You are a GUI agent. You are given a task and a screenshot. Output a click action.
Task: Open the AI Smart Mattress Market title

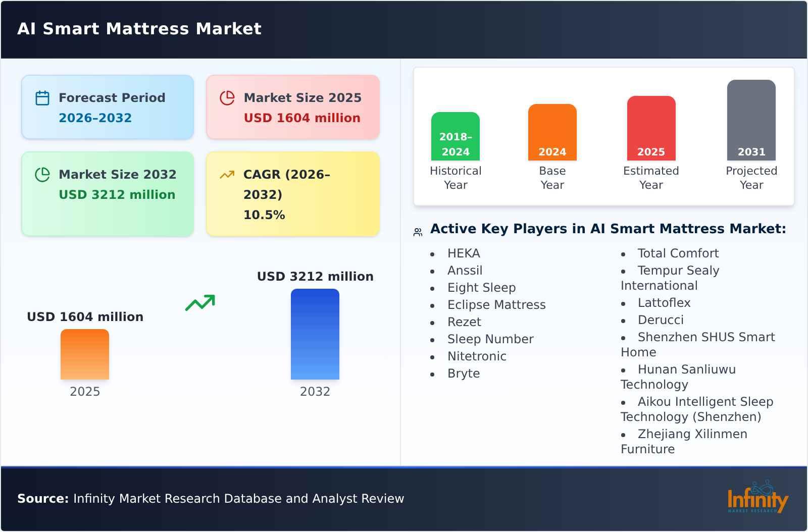click(x=138, y=29)
